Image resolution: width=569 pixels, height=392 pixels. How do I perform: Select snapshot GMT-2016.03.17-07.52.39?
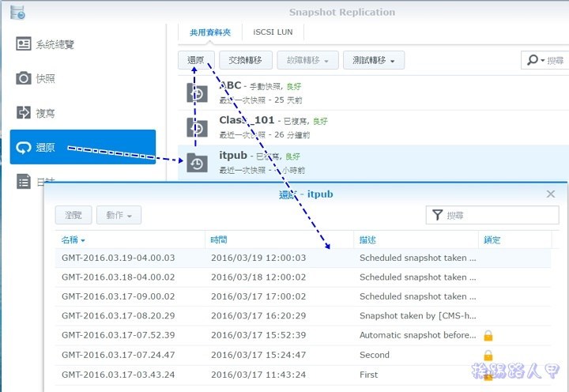point(303,335)
